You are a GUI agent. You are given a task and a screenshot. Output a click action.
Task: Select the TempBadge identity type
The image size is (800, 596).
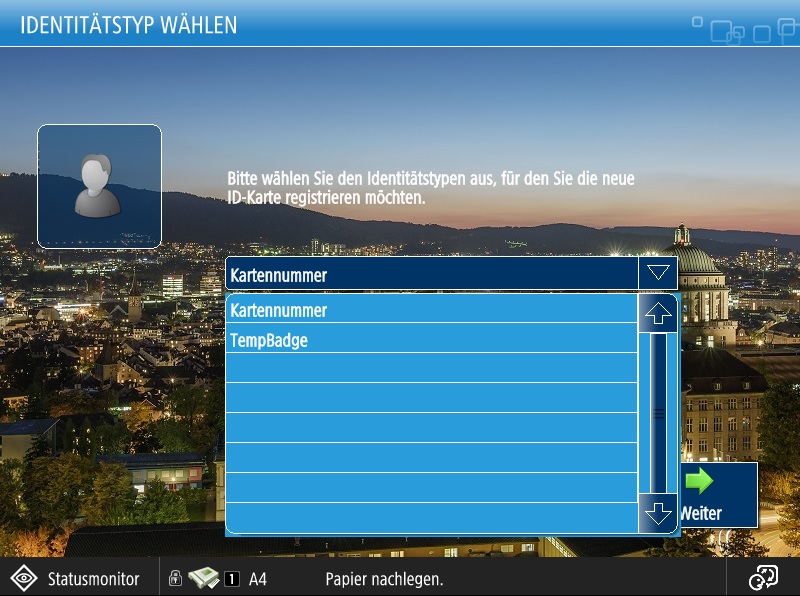click(430, 339)
